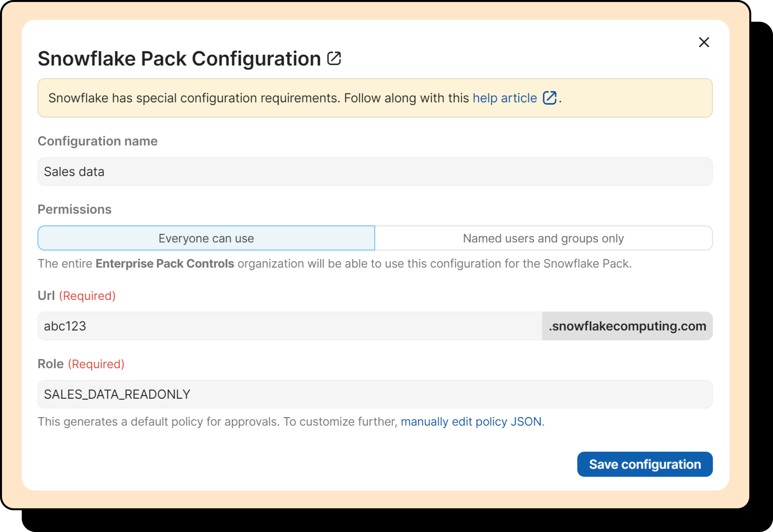The height and width of the screenshot is (532, 773).
Task: Click the Snowflake Pack Configuration heading
Action: click(x=179, y=59)
